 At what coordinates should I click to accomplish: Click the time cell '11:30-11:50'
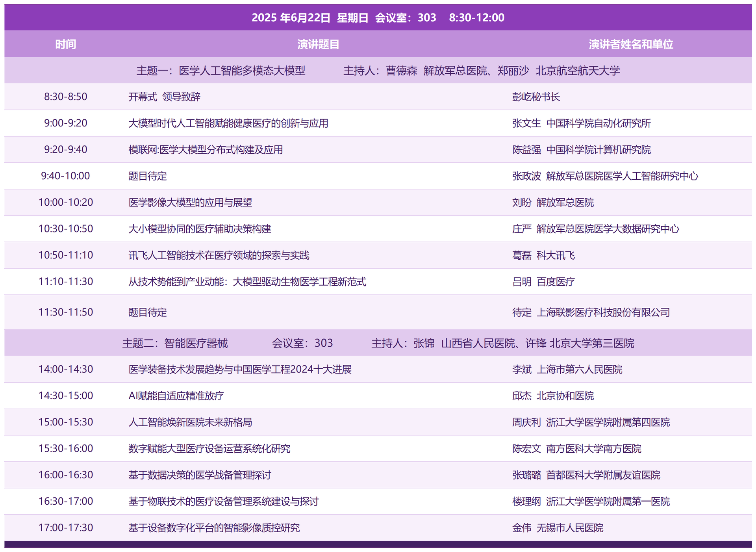coord(65,312)
